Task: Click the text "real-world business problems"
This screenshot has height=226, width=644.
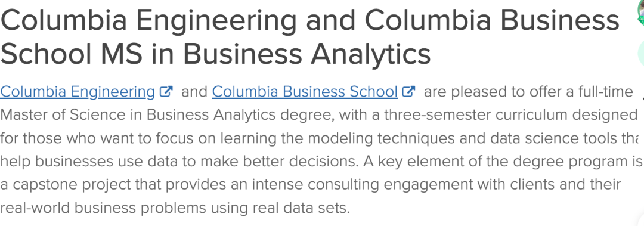Action: [x=103, y=209]
